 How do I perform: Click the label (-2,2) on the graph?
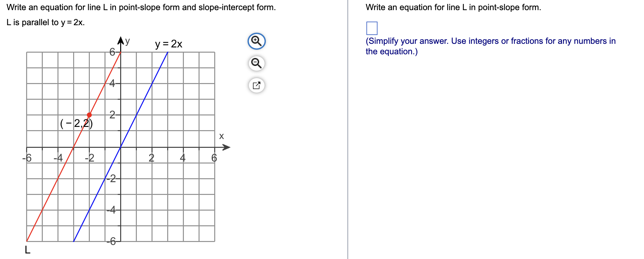tap(76, 124)
